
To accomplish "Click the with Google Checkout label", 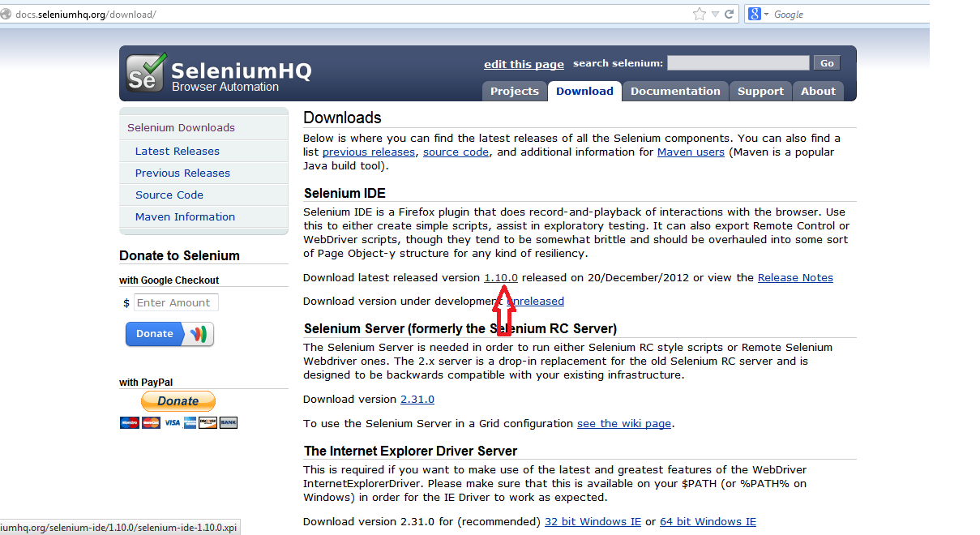I will pyautogui.click(x=169, y=280).
